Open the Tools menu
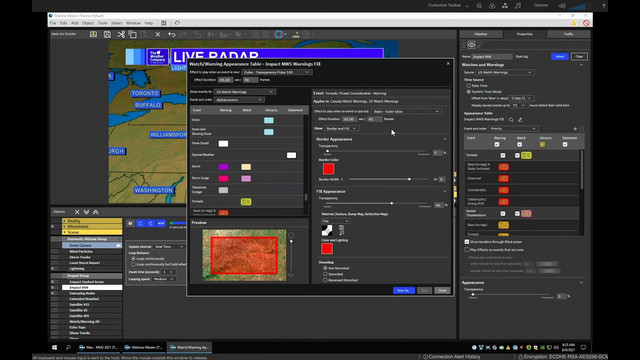The image size is (640, 360). [102, 23]
